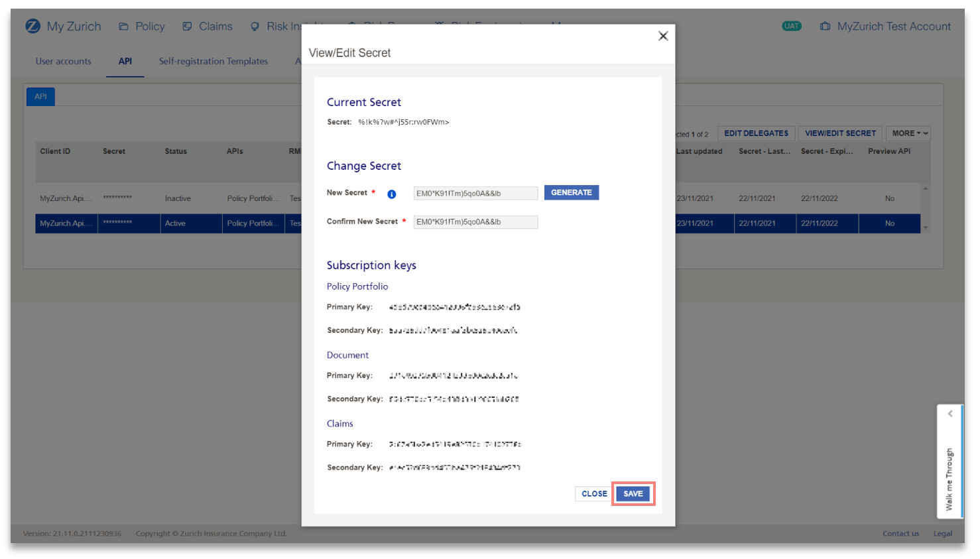Image resolution: width=980 pixels, height=559 pixels.
Task: Switch to the User accounts tab
Action: coord(64,61)
